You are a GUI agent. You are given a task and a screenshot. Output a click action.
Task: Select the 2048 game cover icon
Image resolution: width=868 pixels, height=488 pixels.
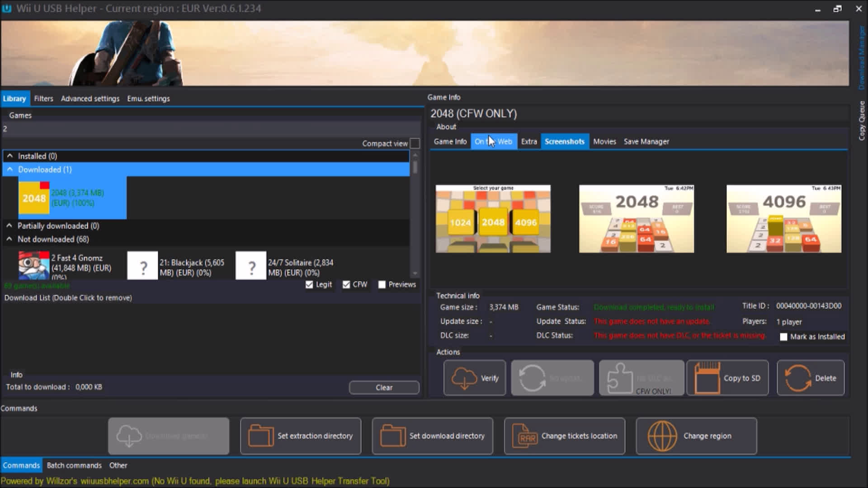pyautogui.click(x=34, y=198)
